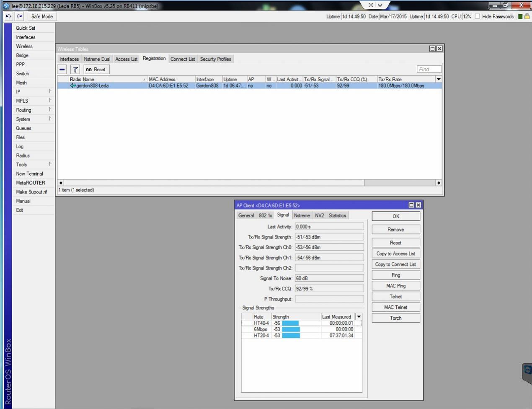Toggle Safe Mode button
Image resolution: width=532 pixels, height=409 pixels.
42,16
